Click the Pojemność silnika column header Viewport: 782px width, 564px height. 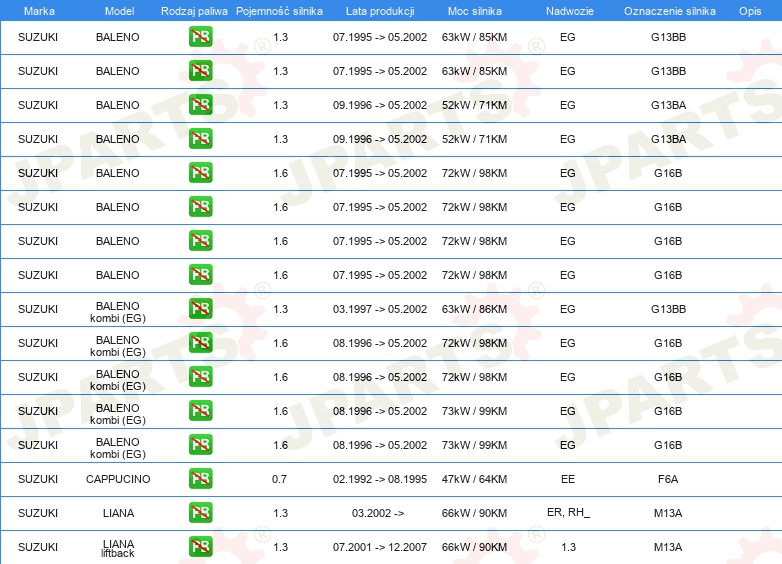click(279, 11)
